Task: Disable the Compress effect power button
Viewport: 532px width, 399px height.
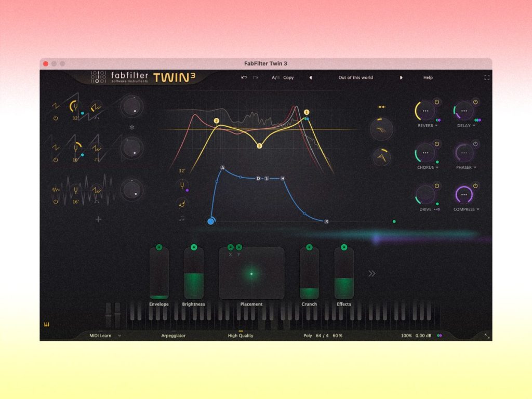Action: click(476, 186)
